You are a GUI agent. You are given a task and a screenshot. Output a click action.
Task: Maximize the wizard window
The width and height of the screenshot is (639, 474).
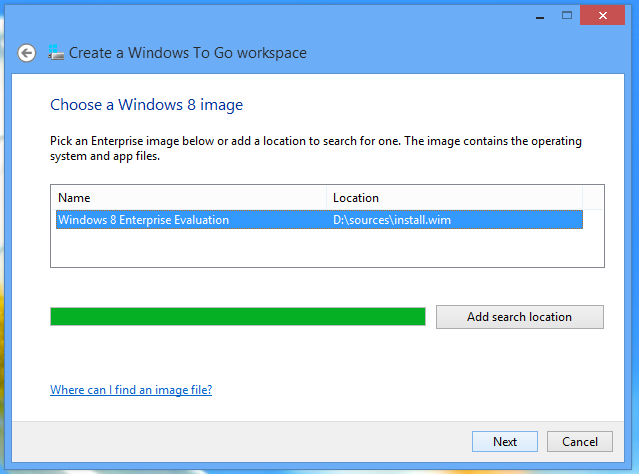pos(566,15)
